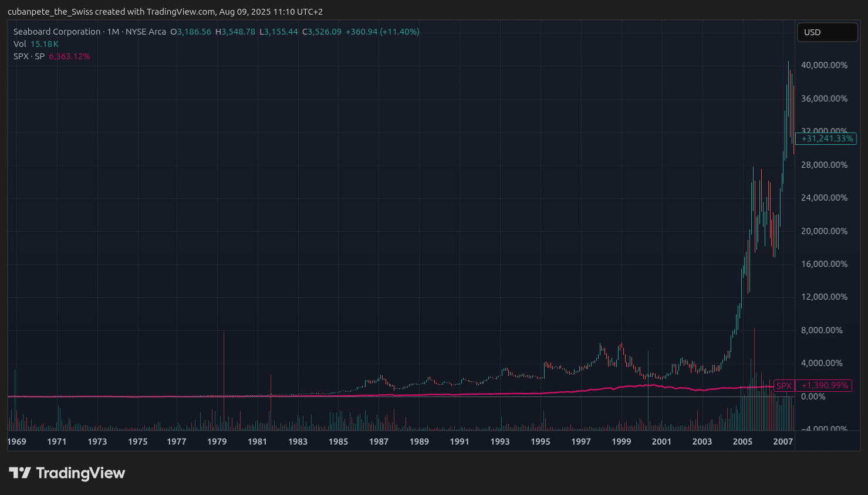Click the 1973 label on time axis
The image size is (868, 495).
pos(97,442)
